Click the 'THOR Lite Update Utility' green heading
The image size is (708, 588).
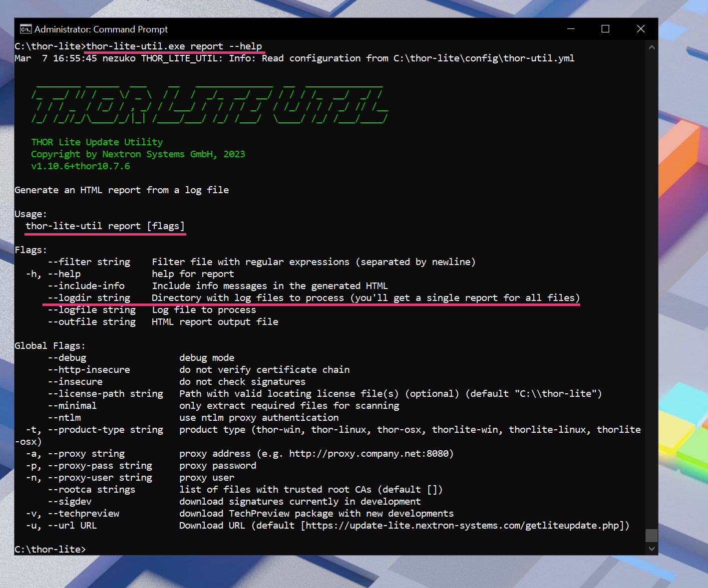97,142
